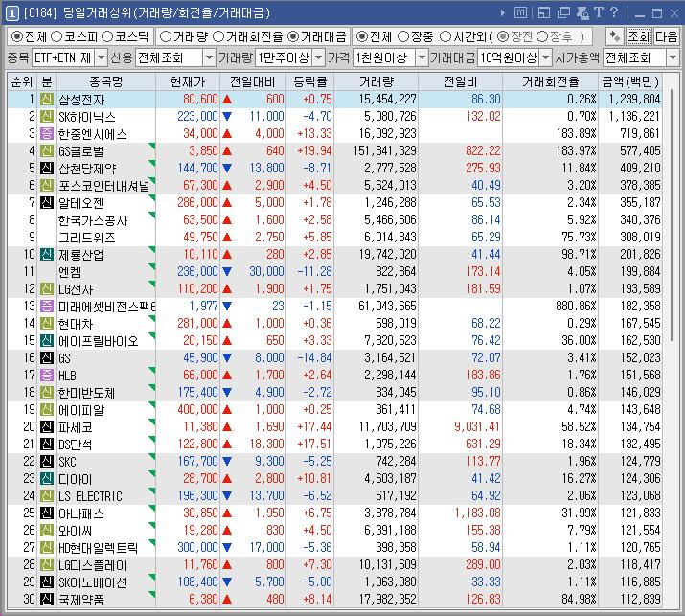The image size is (685, 616).
Task: Select the 장후 radio button
Action: coord(541,36)
